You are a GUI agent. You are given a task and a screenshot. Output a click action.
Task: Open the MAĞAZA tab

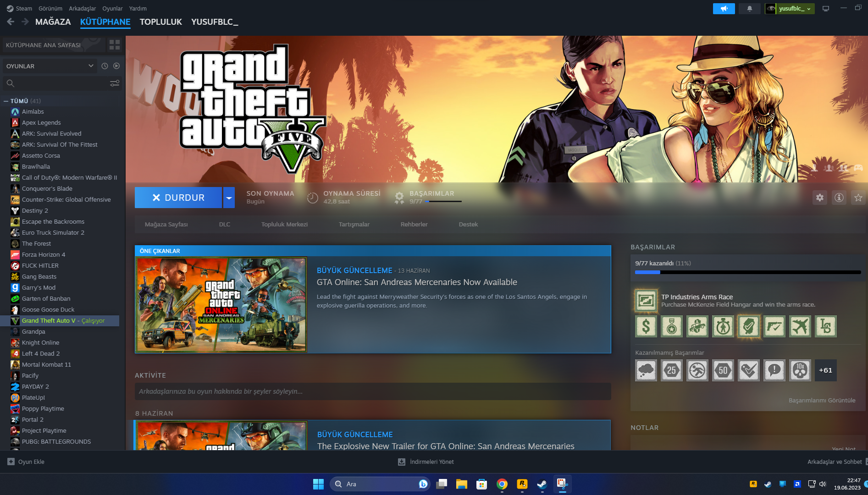pyautogui.click(x=53, y=22)
